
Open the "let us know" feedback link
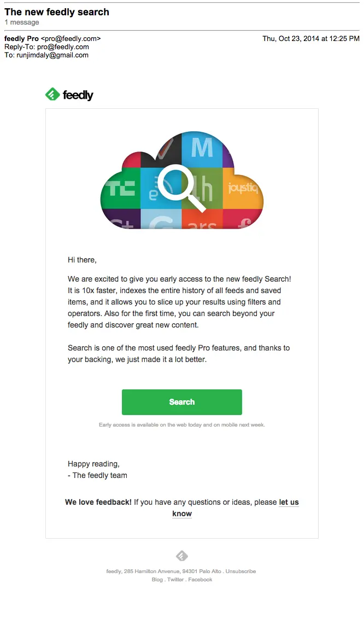(x=289, y=502)
